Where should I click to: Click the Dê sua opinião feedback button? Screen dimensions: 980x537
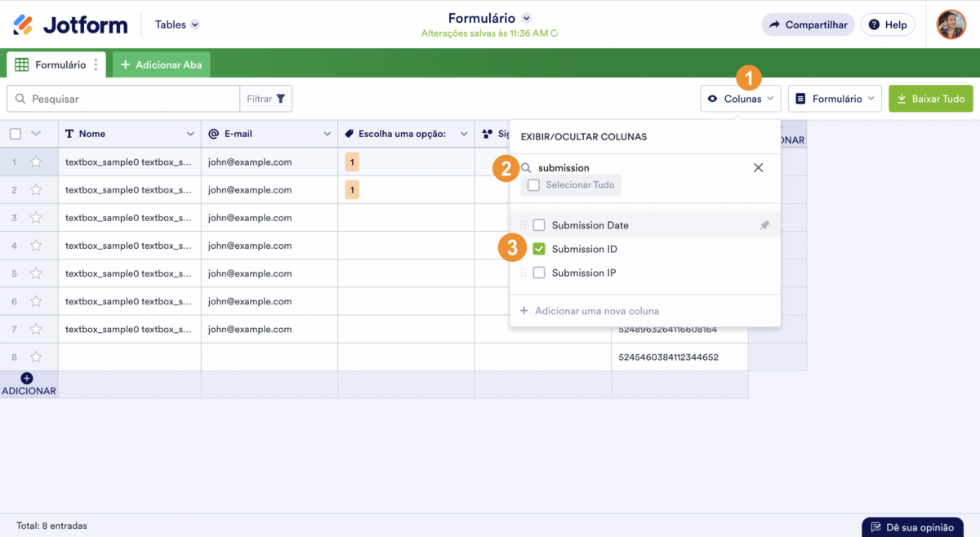point(912,526)
